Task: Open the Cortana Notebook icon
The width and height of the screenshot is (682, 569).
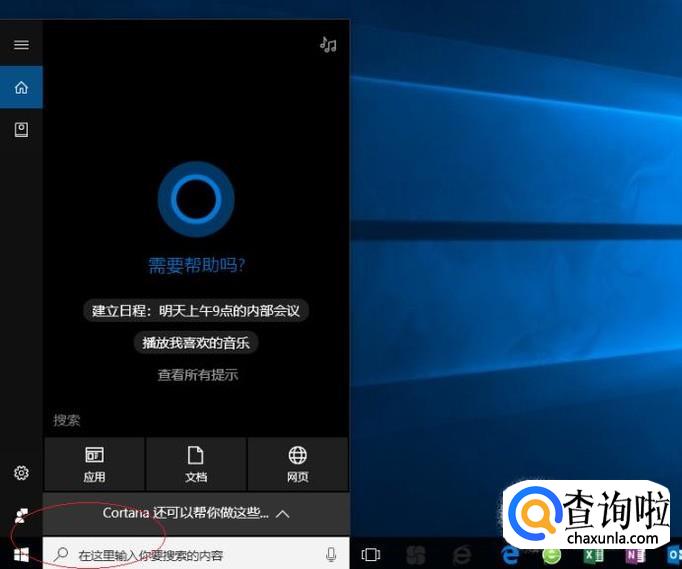Action: [x=21, y=129]
